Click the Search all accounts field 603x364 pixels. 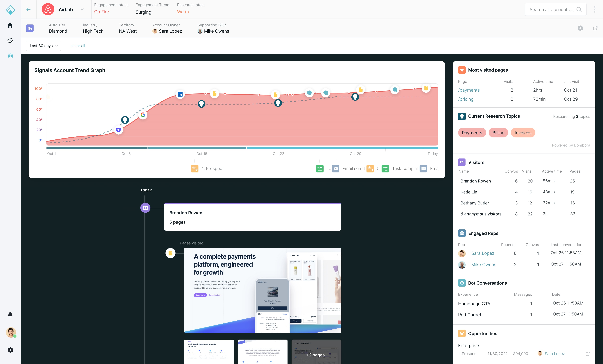(x=555, y=10)
